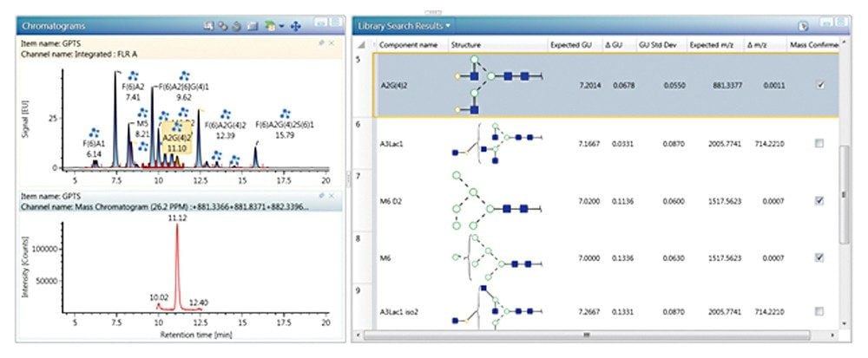The image size is (868, 358).
Task: Uncheck Mass Confirmed for A2G(4)2 row
Action: [820, 86]
